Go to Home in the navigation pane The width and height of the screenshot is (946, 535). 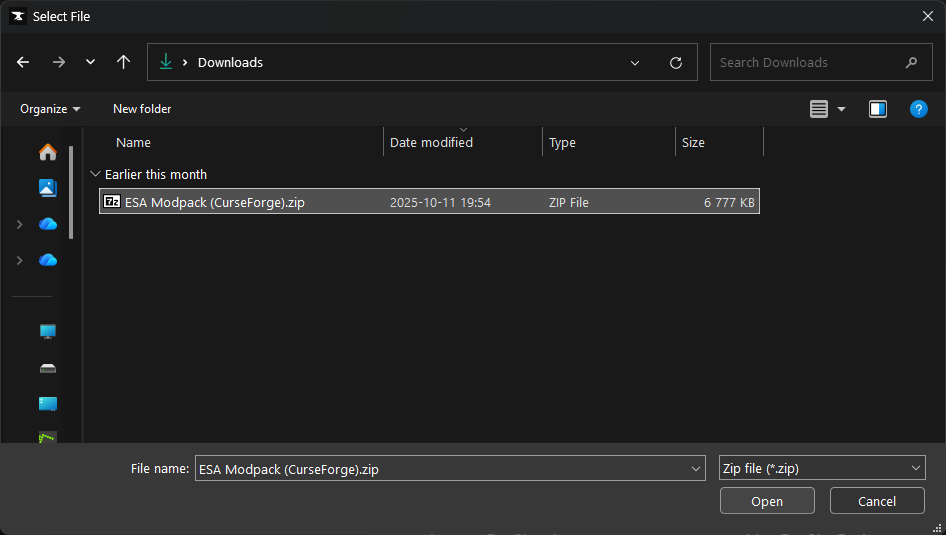tap(47, 152)
